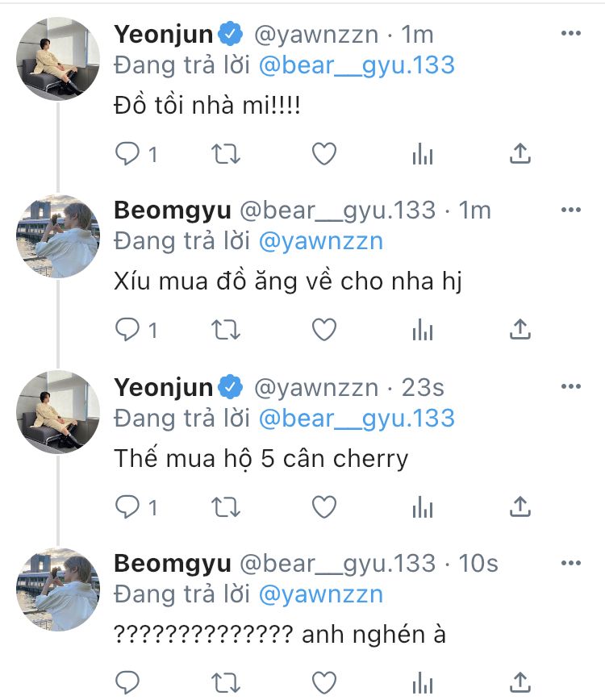Open the @bear__gyu.133 mention in Yeonjun's first tweet
This screenshot has height=700, width=605.
coord(357,65)
